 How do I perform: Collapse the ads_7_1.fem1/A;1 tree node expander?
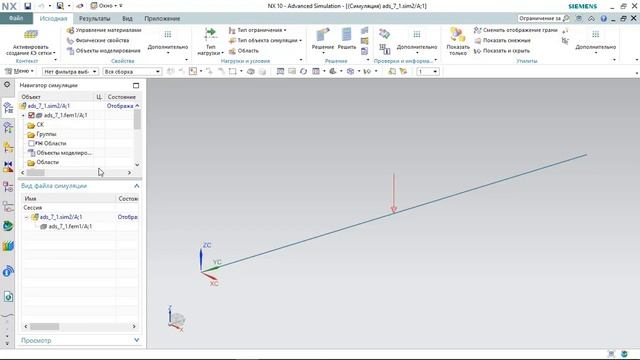click(x=23, y=116)
